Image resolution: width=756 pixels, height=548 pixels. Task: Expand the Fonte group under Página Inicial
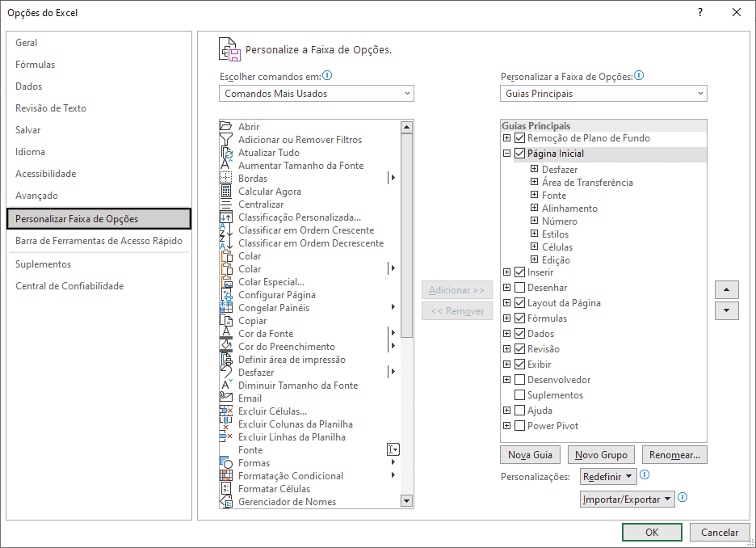[534, 195]
